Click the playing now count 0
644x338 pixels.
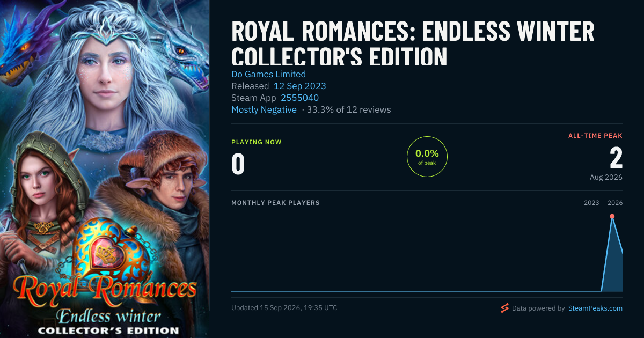click(x=238, y=164)
